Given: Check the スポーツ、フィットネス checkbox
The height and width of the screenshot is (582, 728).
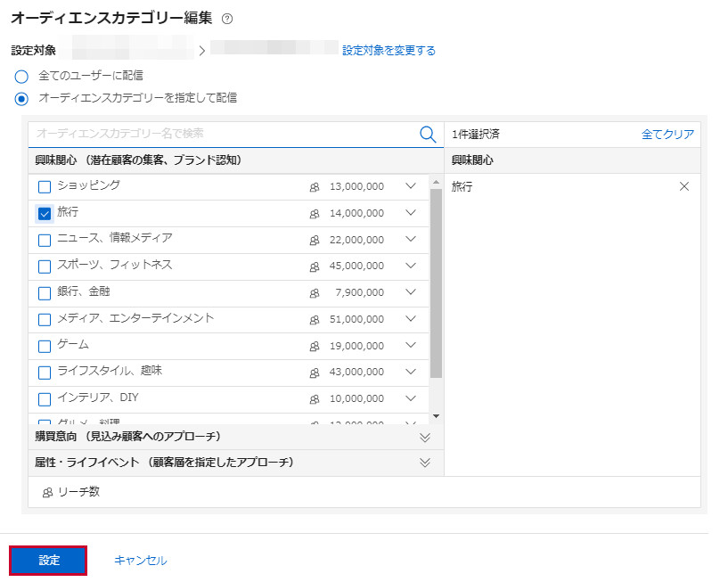Looking at the screenshot, I should pyautogui.click(x=45, y=266).
